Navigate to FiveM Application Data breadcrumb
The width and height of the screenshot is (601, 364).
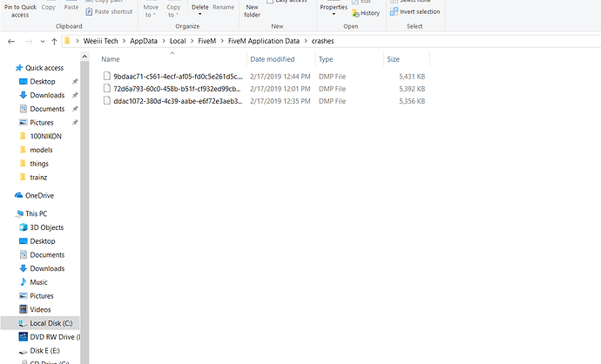264,41
